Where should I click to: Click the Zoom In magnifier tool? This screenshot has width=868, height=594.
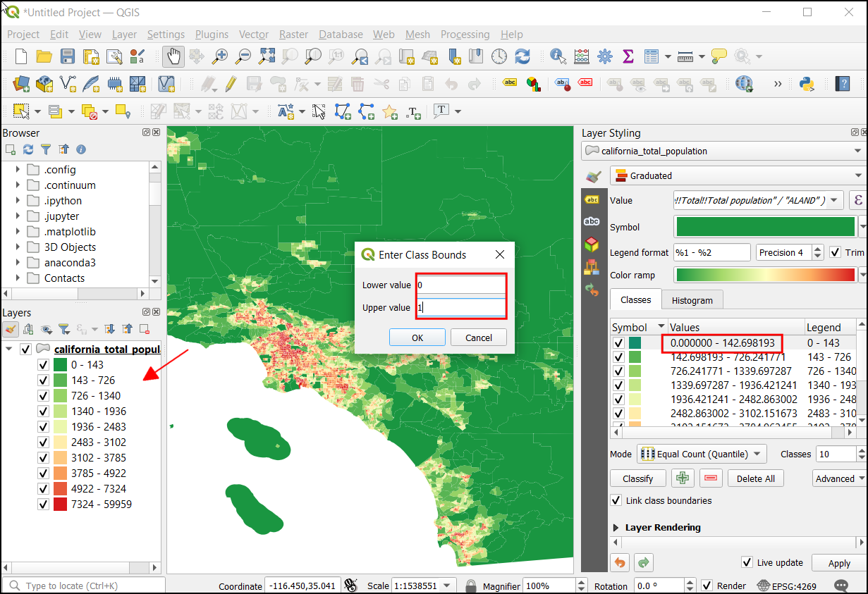coord(221,56)
